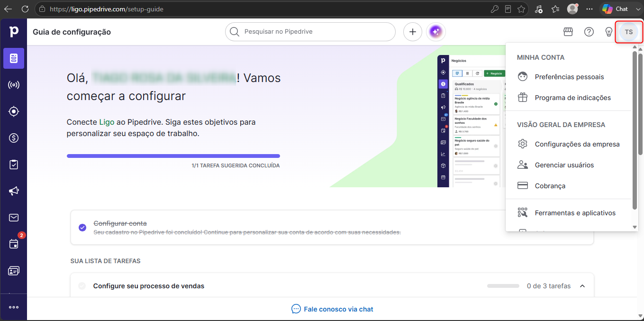Click the Pipedrive deals preview image

472,121
